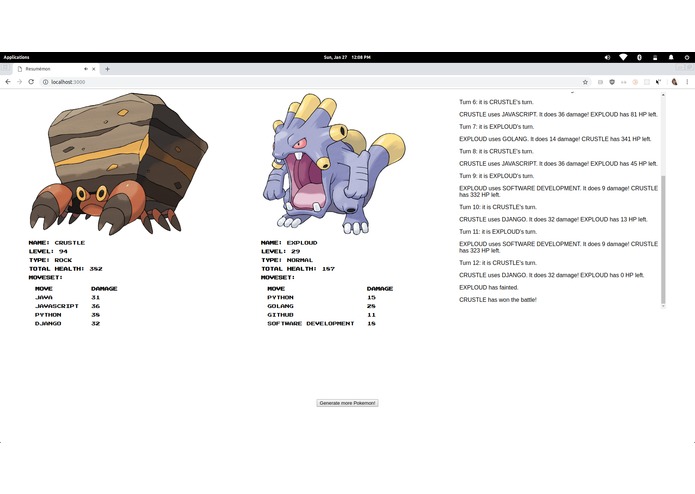Select log line where EXPLOUD has 13 HP left
695x494 pixels.
coord(553,219)
